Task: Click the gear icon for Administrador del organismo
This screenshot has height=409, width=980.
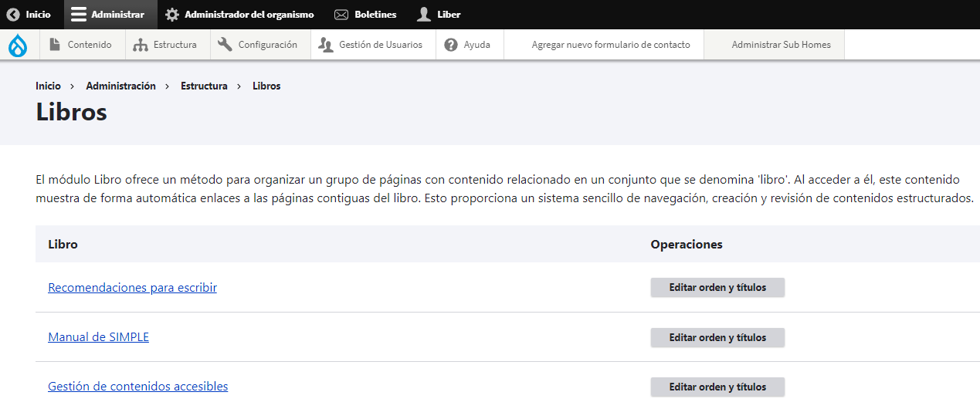Action: pyautogui.click(x=172, y=15)
